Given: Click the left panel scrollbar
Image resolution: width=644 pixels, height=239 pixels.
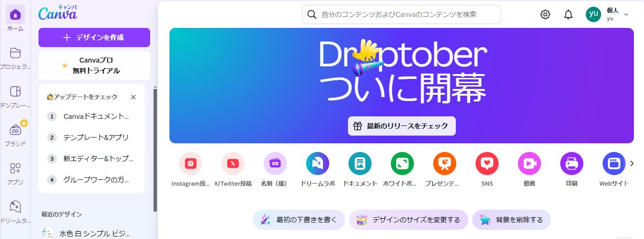Looking at the screenshot, I should click(155, 150).
